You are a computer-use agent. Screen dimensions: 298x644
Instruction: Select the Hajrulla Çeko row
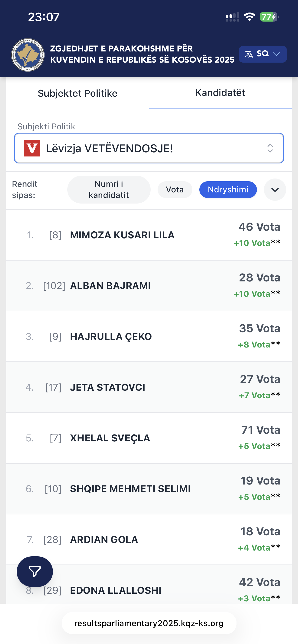pyautogui.click(x=149, y=337)
